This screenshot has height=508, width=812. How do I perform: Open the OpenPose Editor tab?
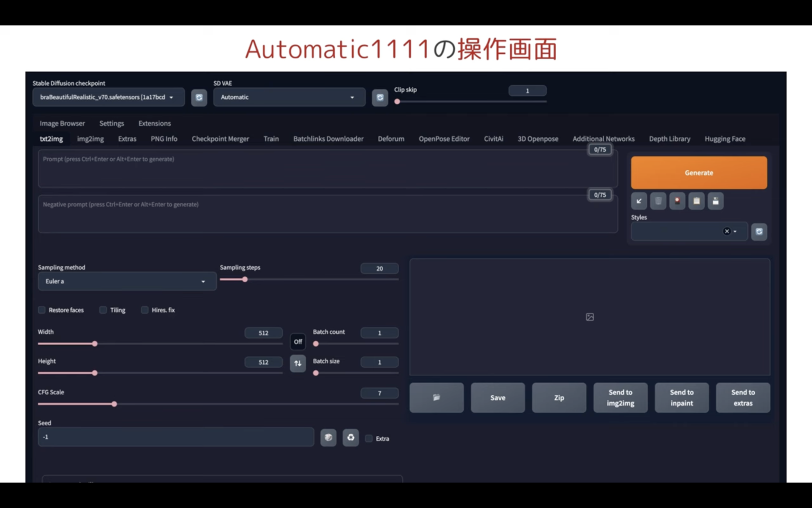444,139
